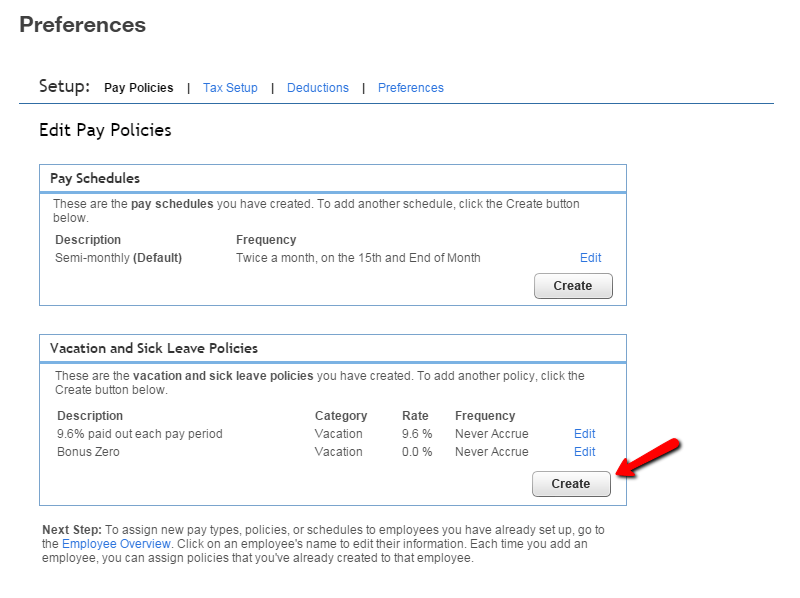Select the Semi-monthly (Default) description text
The height and width of the screenshot is (598, 800).
tap(118, 258)
